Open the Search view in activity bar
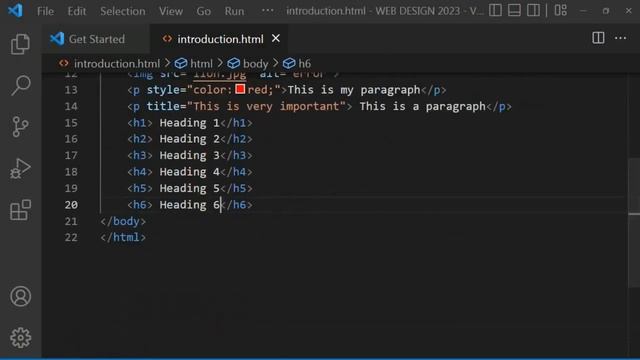The height and width of the screenshot is (360, 640). (x=20, y=85)
